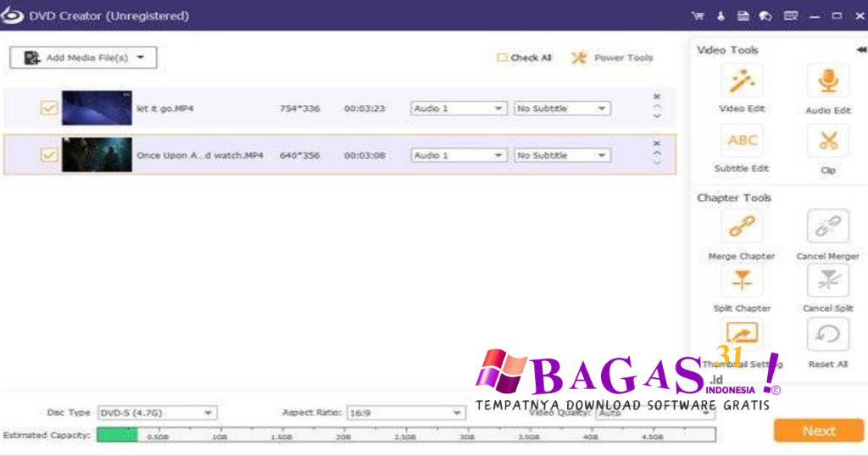The image size is (868, 456).
Task: Open the Thumbnail Setting tool
Action: point(742,334)
